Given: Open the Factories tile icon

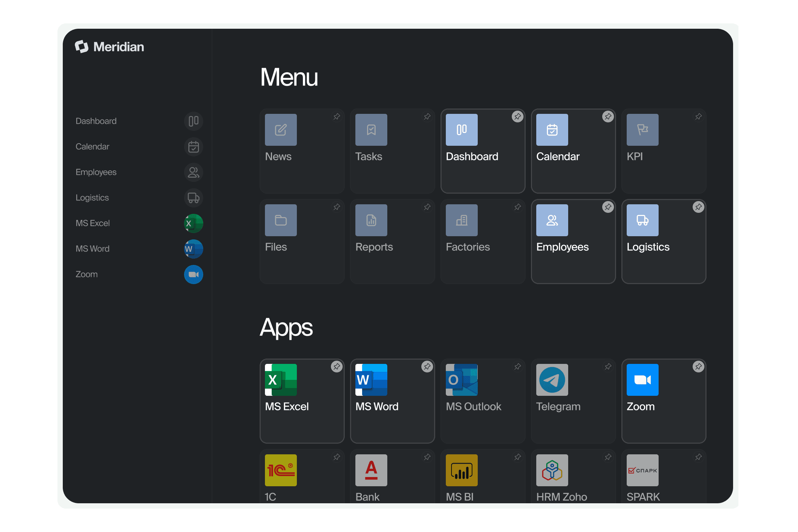Looking at the screenshot, I should pyautogui.click(x=462, y=220).
